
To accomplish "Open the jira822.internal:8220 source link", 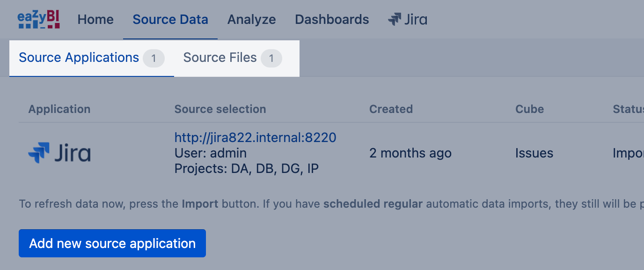I will pos(255,137).
